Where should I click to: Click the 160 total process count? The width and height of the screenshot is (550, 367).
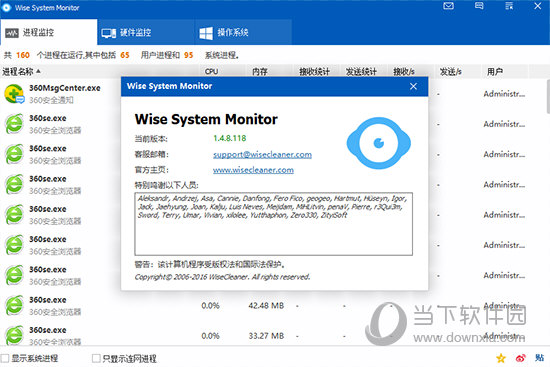click(23, 55)
